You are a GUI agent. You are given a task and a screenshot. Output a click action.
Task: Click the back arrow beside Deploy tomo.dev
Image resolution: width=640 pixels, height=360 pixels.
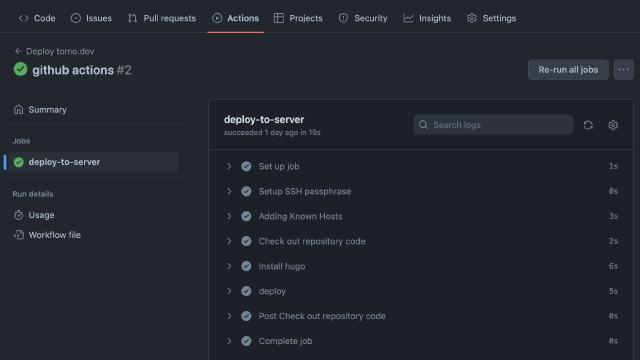pyautogui.click(x=18, y=51)
